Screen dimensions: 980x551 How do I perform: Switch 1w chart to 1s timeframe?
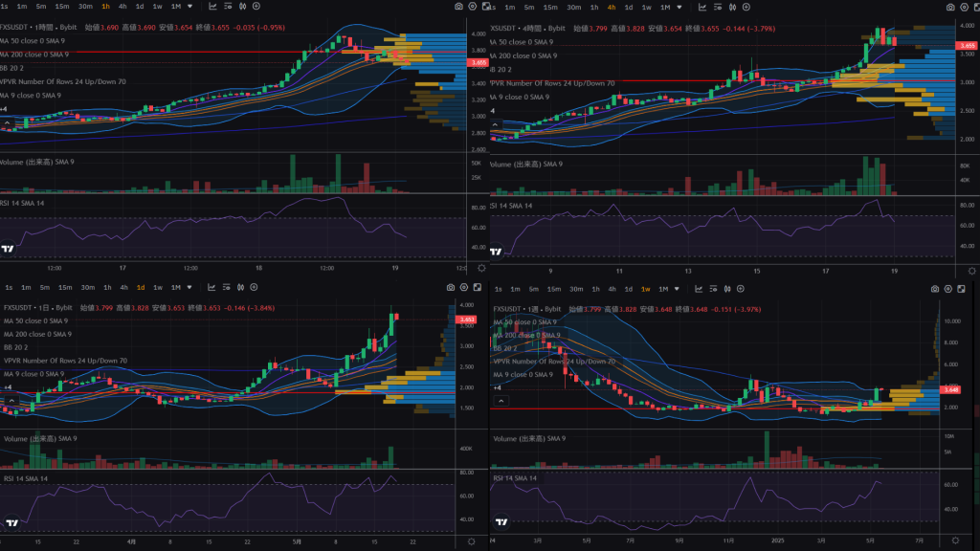498,289
